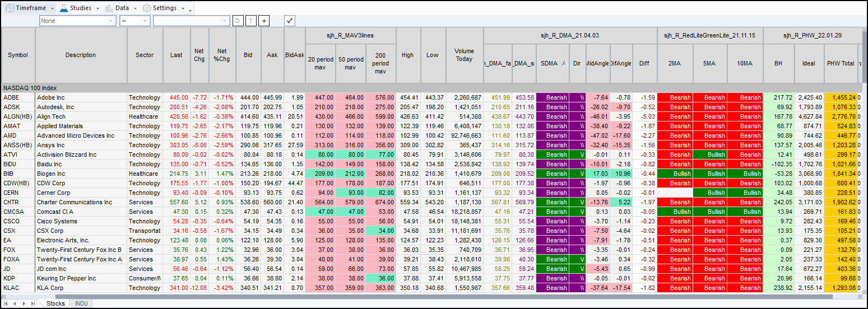The width and height of the screenshot is (868, 309).
Task: Click the 10MA column header
Action: [745, 63]
